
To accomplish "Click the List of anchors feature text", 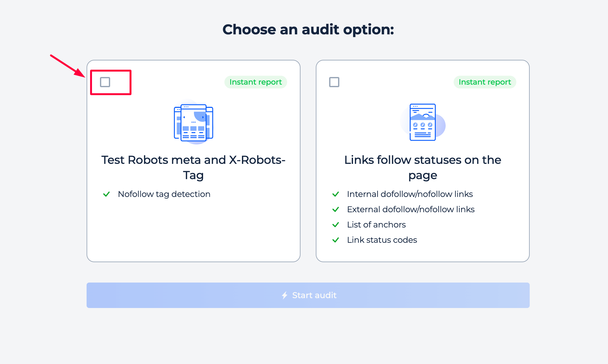I will [x=376, y=225].
